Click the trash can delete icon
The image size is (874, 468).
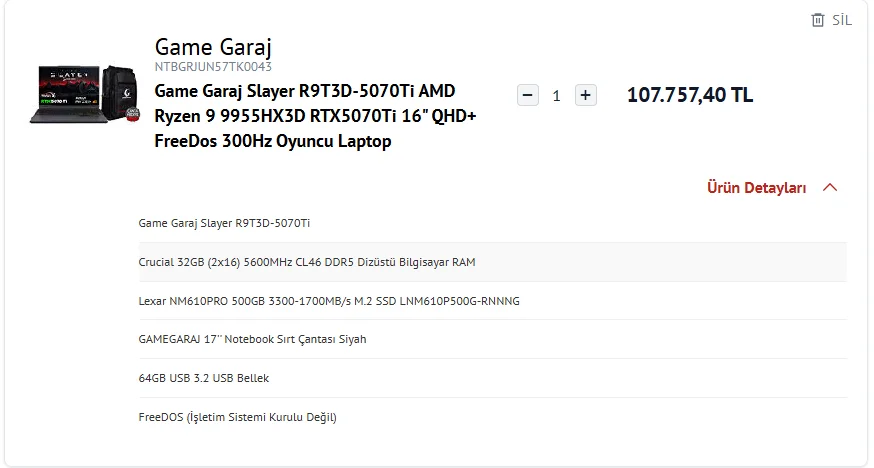pyautogui.click(x=817, y=20)
